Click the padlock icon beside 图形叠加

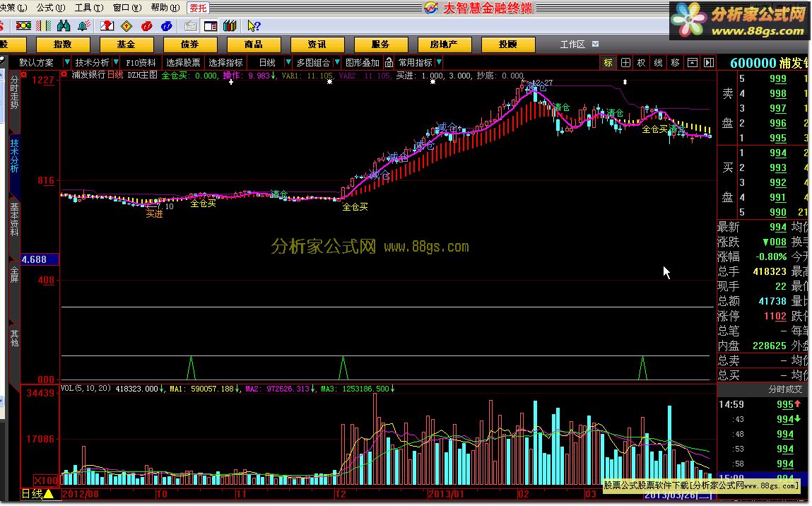pos(389,63)
